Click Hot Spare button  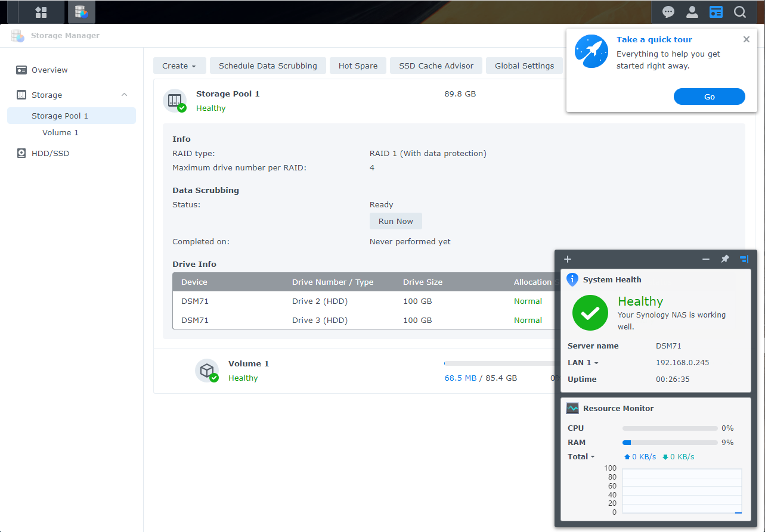[x=358, y=66]
